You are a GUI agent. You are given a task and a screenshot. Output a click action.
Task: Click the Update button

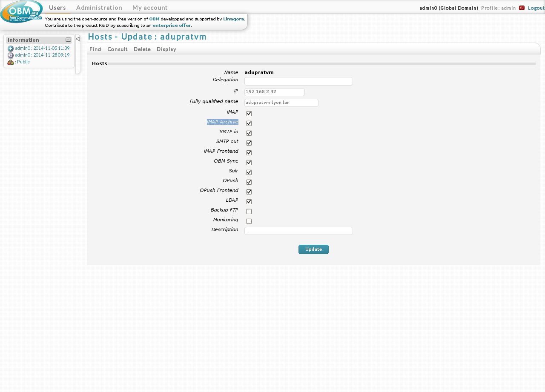coord(313,249)
